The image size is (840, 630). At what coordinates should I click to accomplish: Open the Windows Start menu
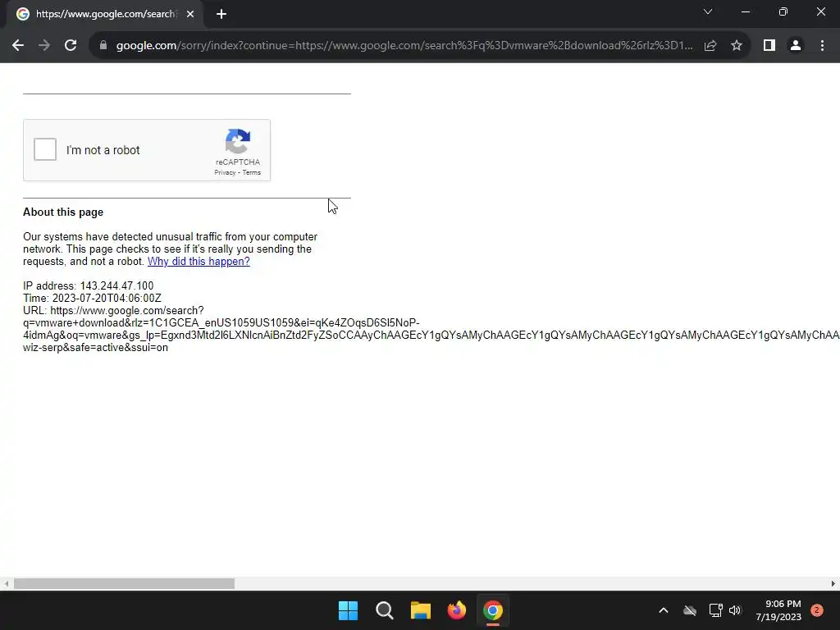coord(348,610)
